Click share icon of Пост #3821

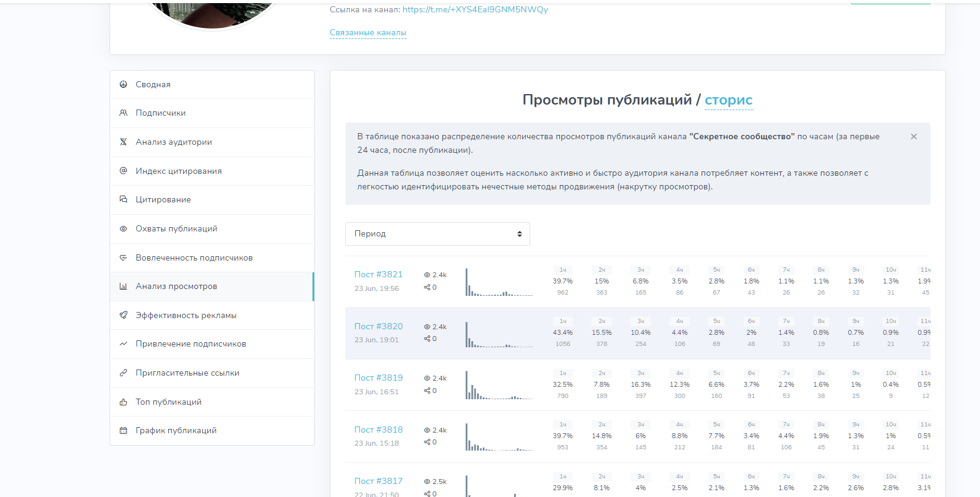pos(427,287)
